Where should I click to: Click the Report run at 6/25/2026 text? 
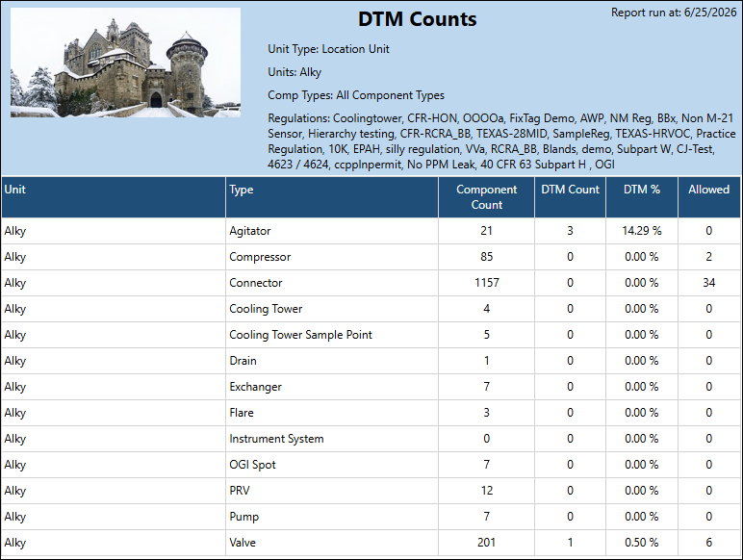tap(674, 13)
